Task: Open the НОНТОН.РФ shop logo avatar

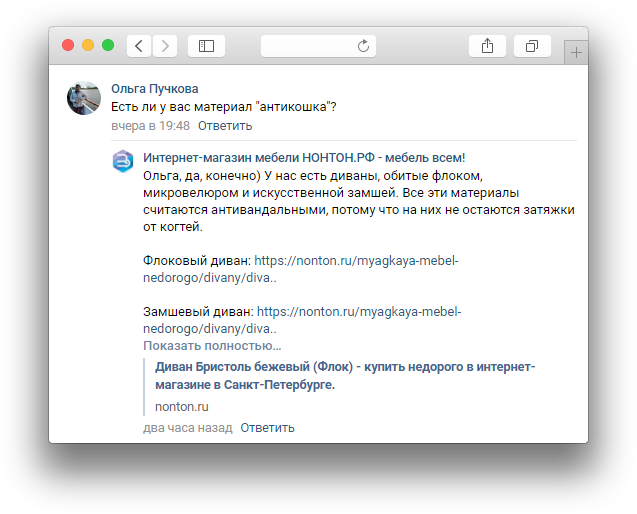Action: [123, 161]
